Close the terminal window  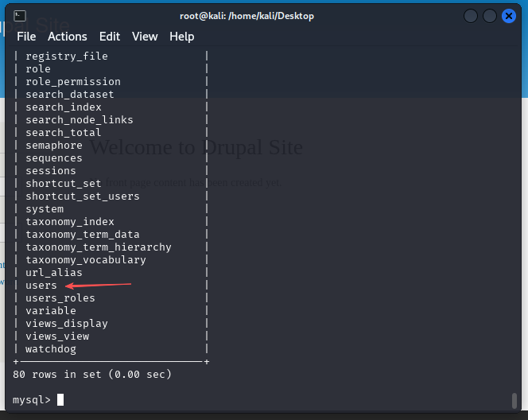(x=509, y=16)
